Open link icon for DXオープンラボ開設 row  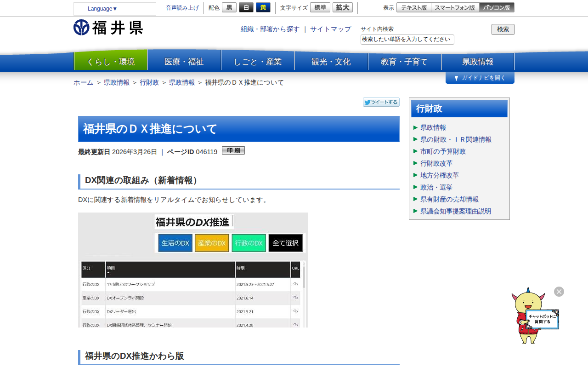pos(295,298)
